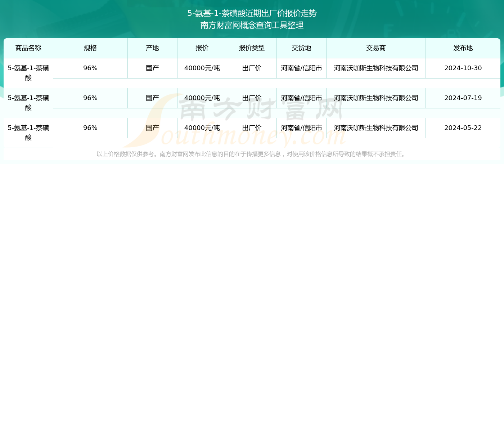The height and width of the screenshot is (434, 504).
Task: Click 国产 in the 2024-10-30 row
Action: [x=152, y=68]
